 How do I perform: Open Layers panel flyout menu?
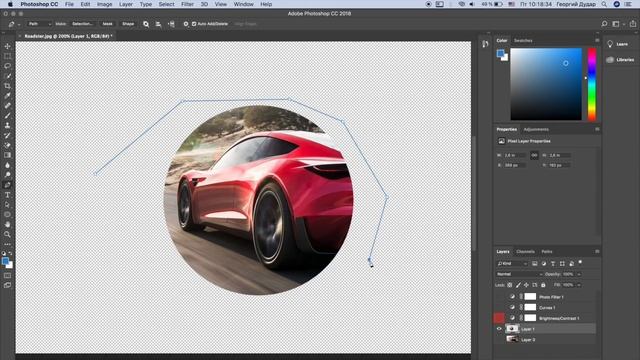[597, 251]
